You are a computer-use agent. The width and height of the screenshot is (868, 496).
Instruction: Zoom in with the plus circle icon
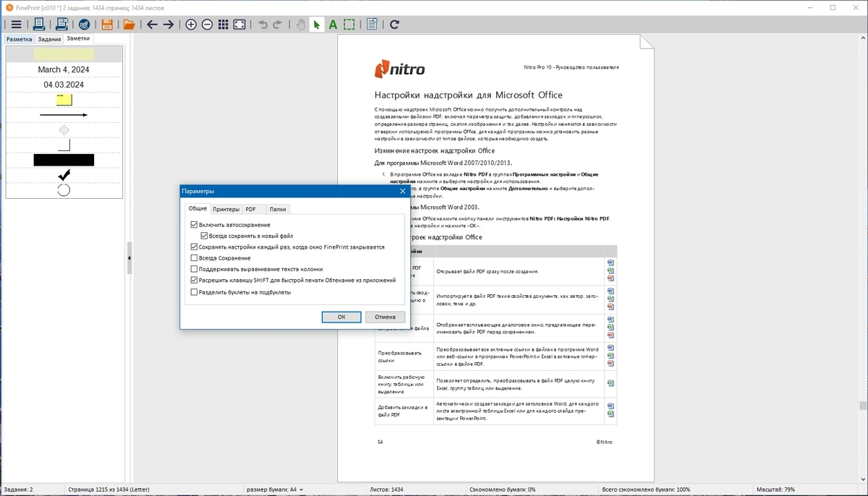point(191,25)
